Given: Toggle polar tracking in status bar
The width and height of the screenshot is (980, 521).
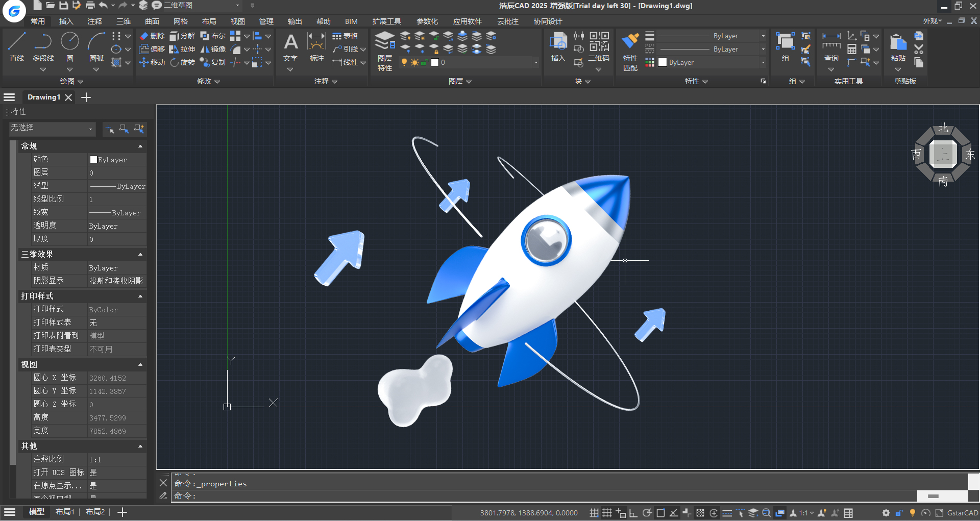Looking at the screenshot, I should coord(647,513).
